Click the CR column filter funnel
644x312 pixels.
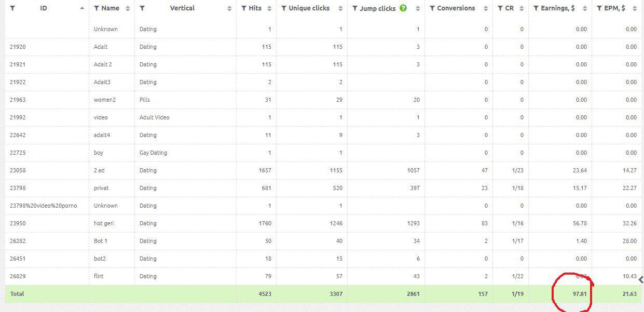pos(500,8)
